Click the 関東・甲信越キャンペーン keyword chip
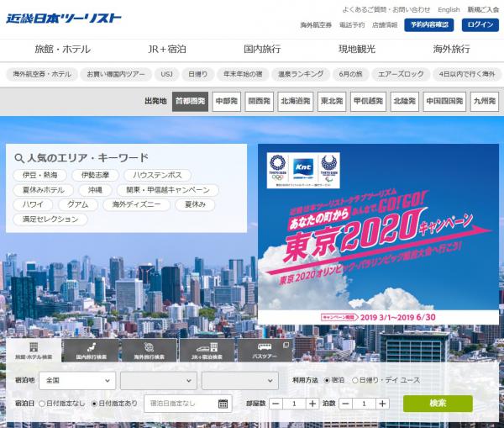Screen dimensions: 504x428 [168, 190]
